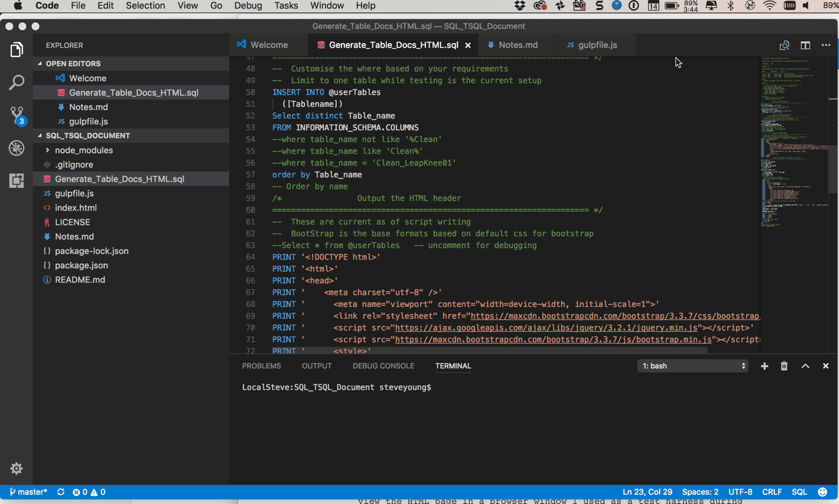Change language mode SQL in status bar

click(799, 492)
